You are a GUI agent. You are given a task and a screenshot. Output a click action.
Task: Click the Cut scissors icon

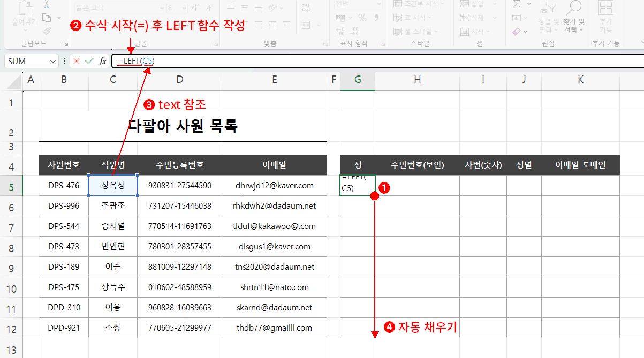pos(47,4)
